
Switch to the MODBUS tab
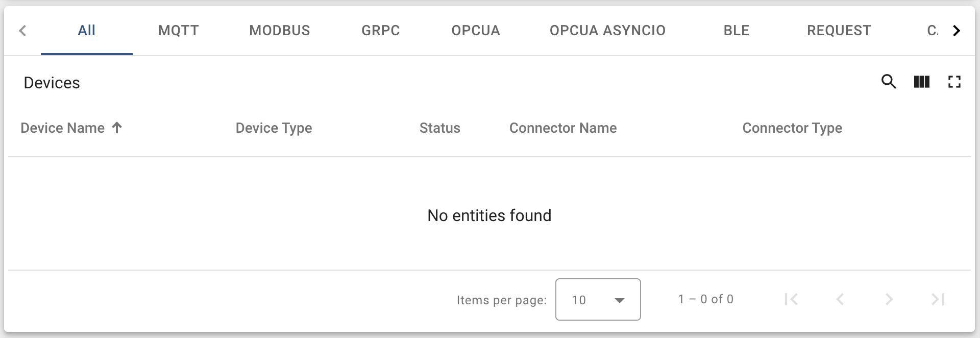pyautogui.click(x=279, y=31)
